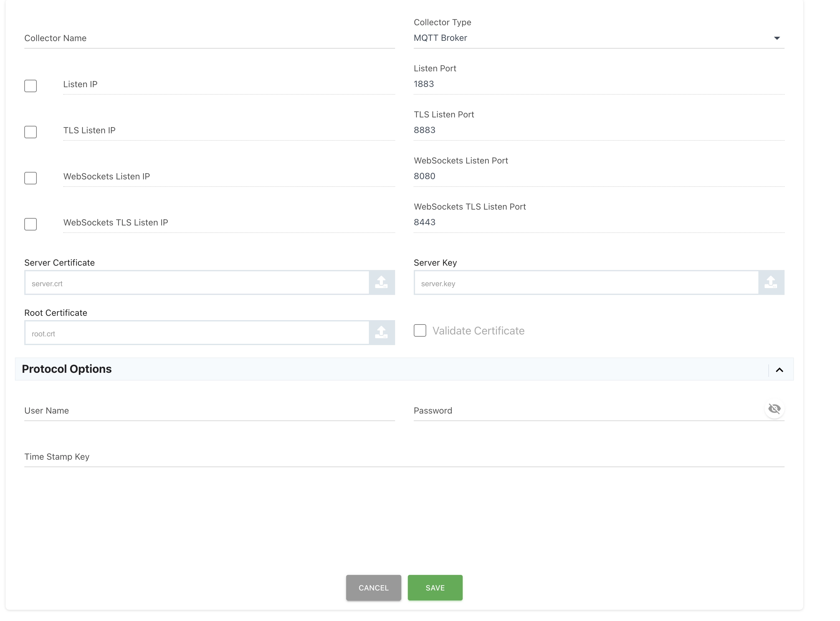Check the WebSockets TLS Listen IP option

tap(31, 224)
